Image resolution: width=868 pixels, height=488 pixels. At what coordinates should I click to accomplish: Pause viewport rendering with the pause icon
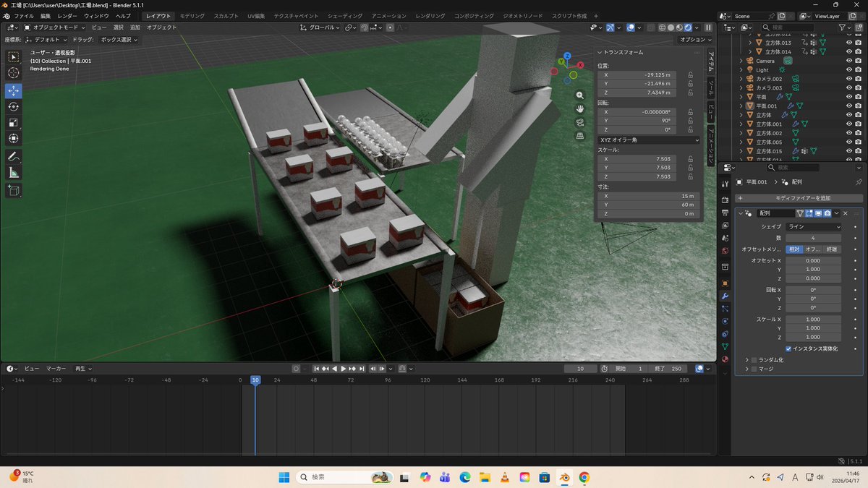[708, 27]
